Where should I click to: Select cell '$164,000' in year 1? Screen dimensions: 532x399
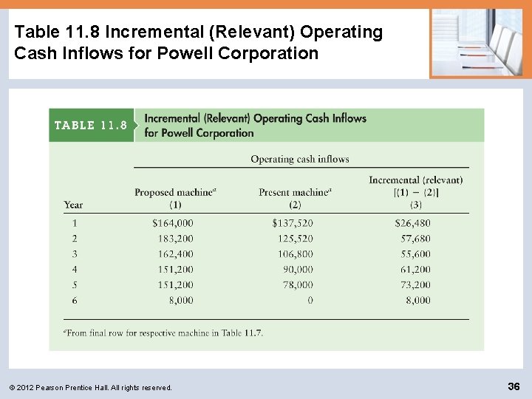pos(173,223)
